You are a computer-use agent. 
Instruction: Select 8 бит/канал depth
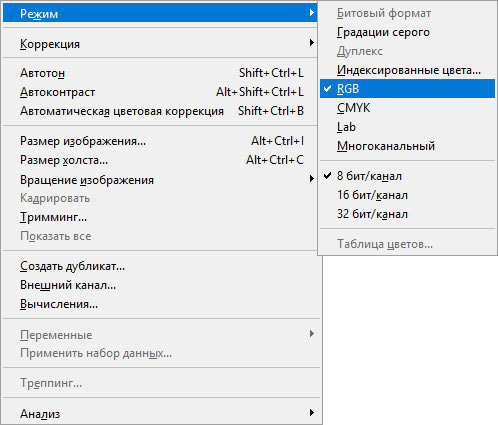click(407, 176)
